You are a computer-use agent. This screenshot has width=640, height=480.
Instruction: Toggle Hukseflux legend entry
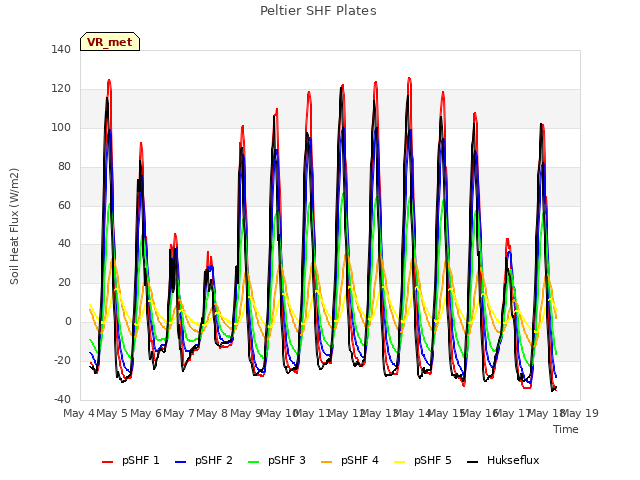point(503,460)
